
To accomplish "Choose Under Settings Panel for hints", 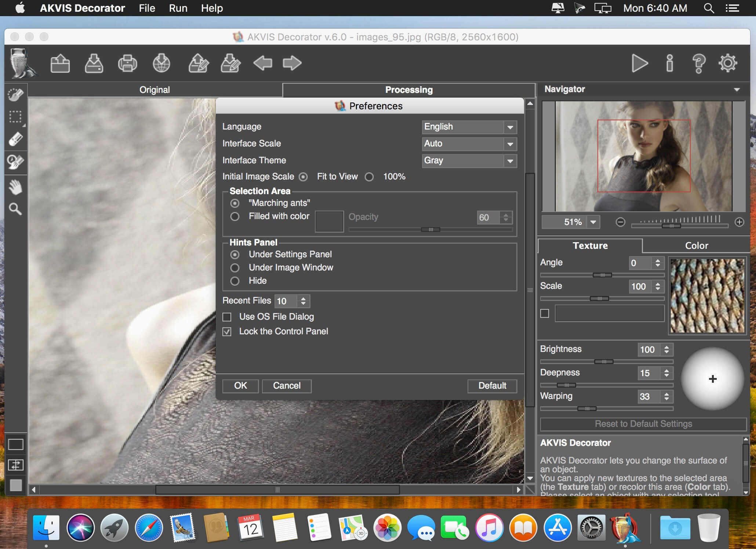I will click(x=235, y=255).
